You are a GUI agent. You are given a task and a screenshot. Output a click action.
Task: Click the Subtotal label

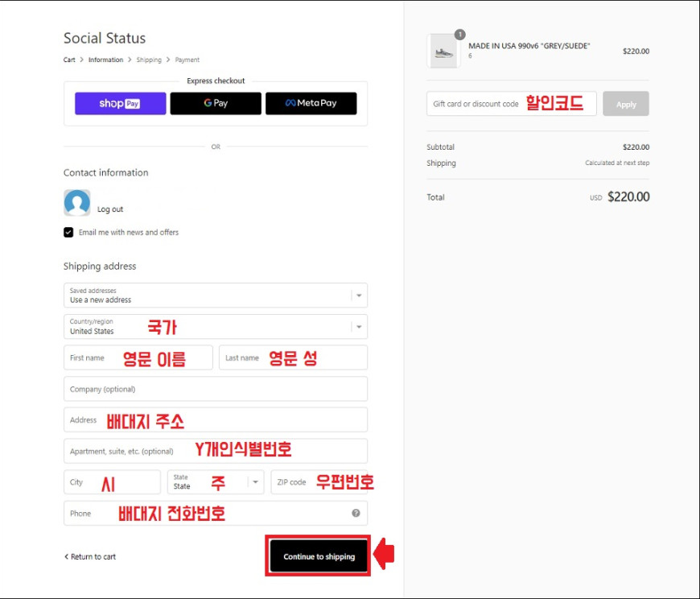[x=441, y=147]
